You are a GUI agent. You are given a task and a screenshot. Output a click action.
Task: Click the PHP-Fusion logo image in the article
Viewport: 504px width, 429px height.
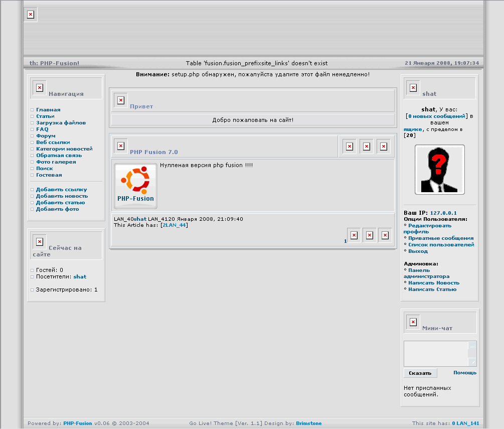point(135,186)
